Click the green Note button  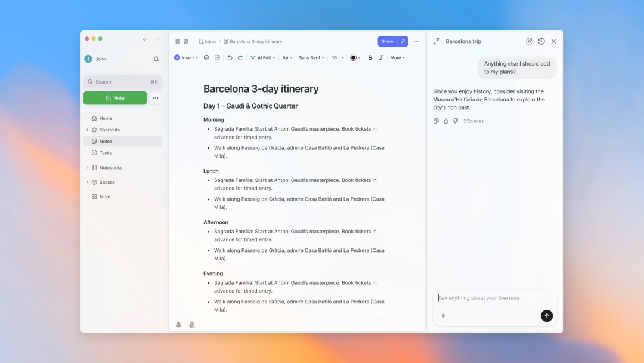[x=115, y=98]
